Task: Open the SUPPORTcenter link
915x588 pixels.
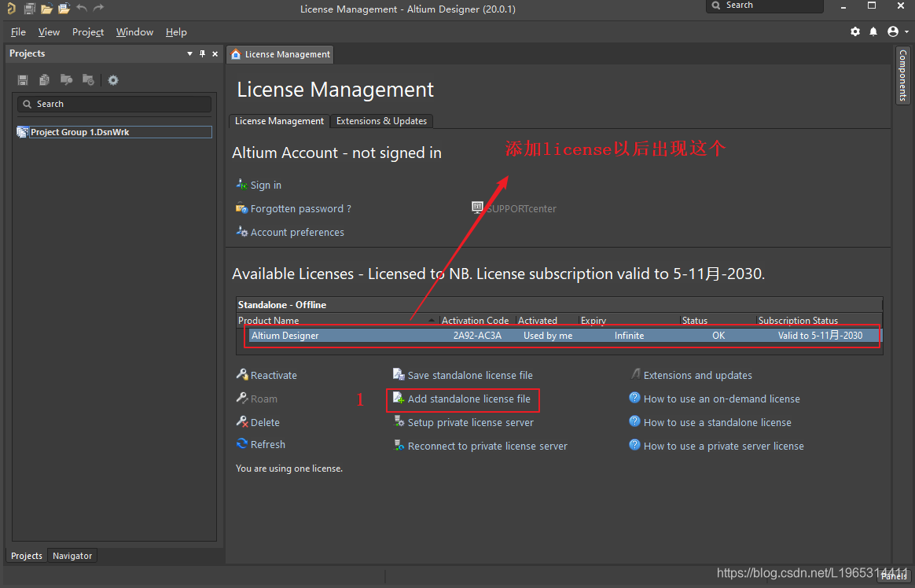Action: click(522, 209)
